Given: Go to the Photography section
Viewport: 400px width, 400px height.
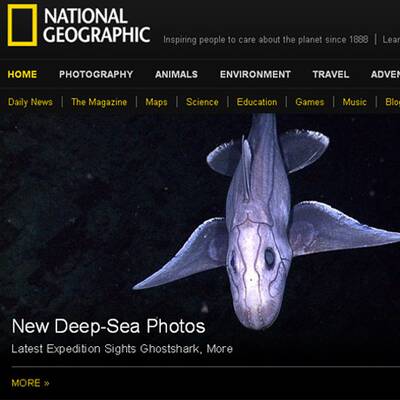Looking at the screenshot, I should click(96, 74).
